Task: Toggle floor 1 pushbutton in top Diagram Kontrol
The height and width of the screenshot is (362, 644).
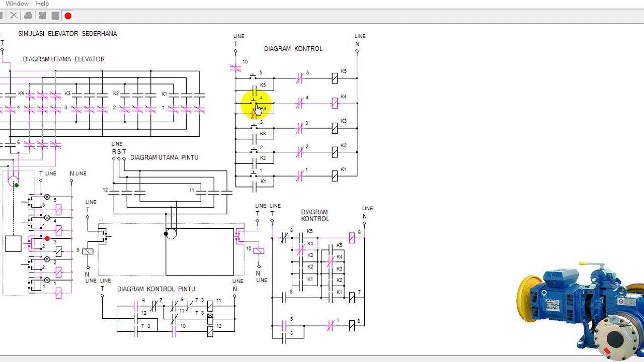Action: (253, 174)
